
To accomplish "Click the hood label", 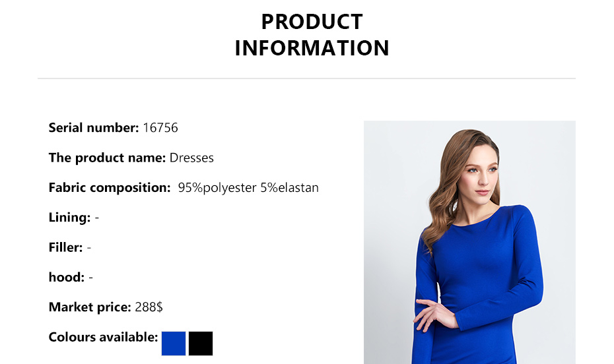I will click(66, 278).
